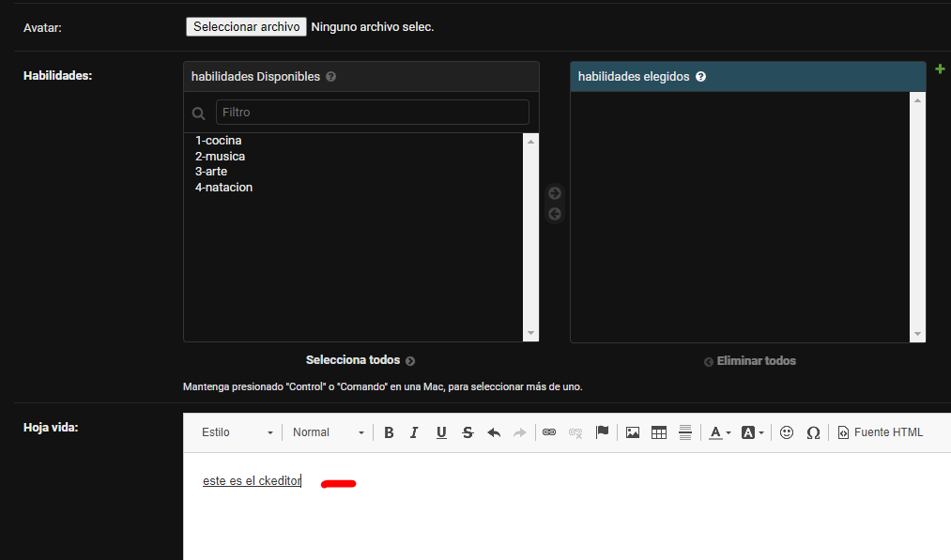Screen dimensions: 951x560
Task: Open the background color dropdown
Action: (753, 432)
